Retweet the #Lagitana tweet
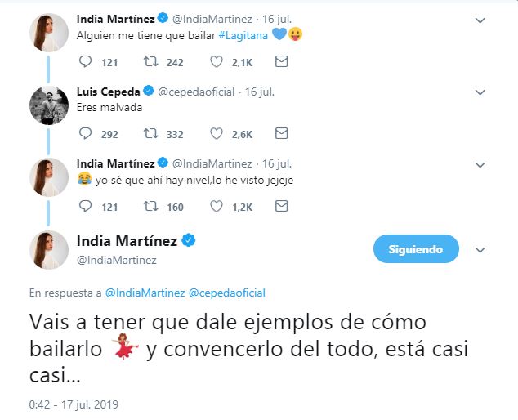 point(151,62)
